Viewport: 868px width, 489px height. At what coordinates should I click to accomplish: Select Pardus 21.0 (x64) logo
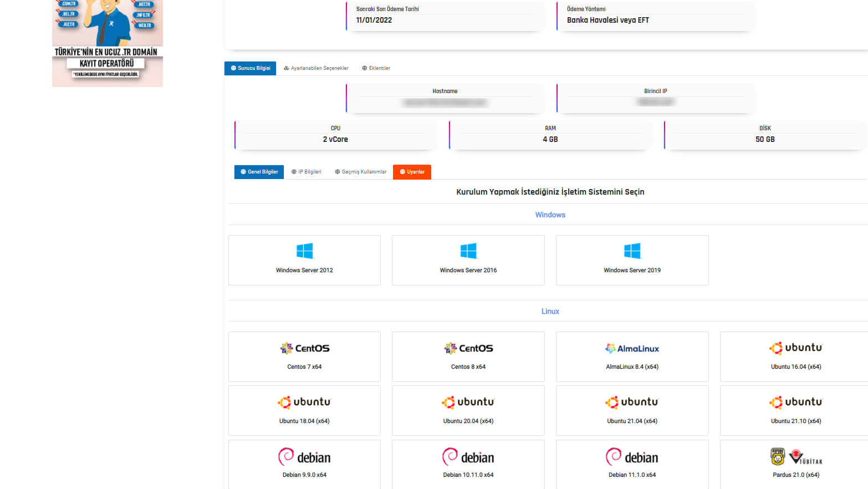coord(796,457)
